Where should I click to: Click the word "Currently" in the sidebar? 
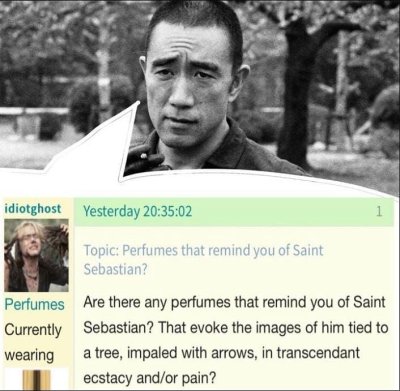33,330
